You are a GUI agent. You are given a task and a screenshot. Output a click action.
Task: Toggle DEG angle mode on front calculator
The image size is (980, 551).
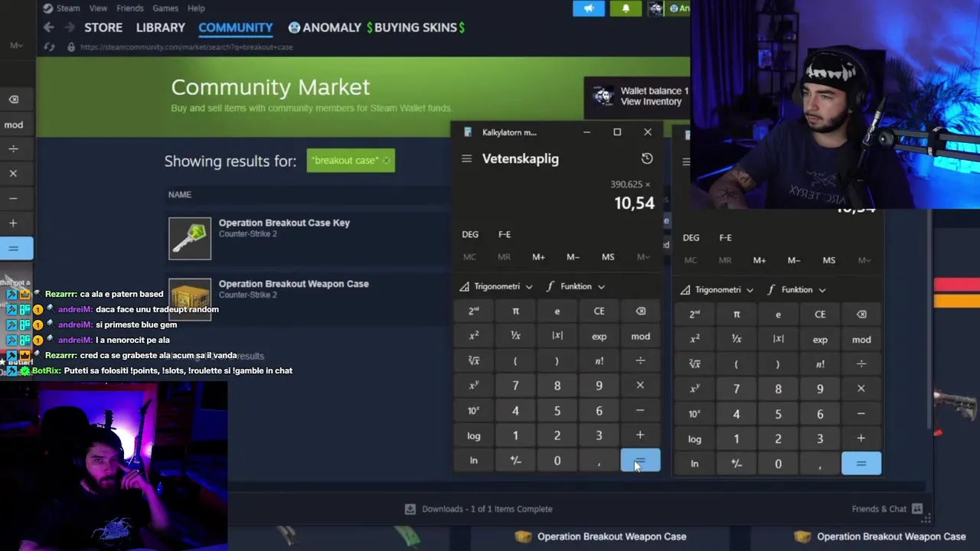pos(470,234)
